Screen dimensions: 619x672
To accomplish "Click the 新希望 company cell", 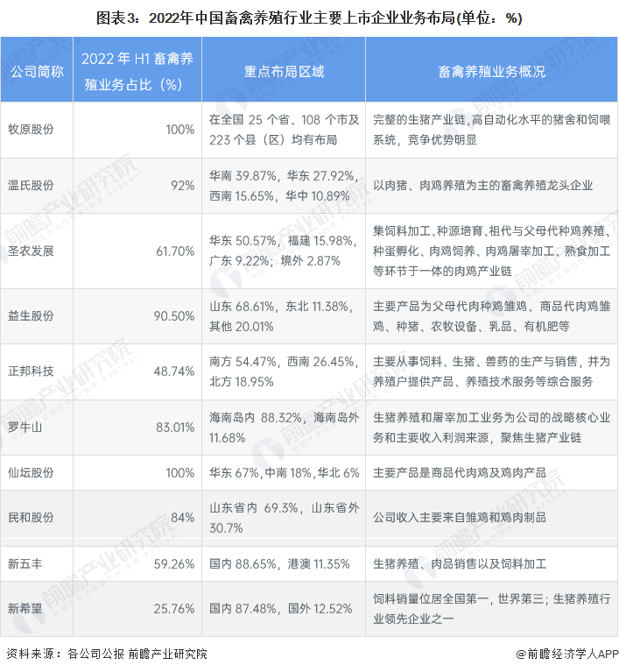I will point(37,609).
